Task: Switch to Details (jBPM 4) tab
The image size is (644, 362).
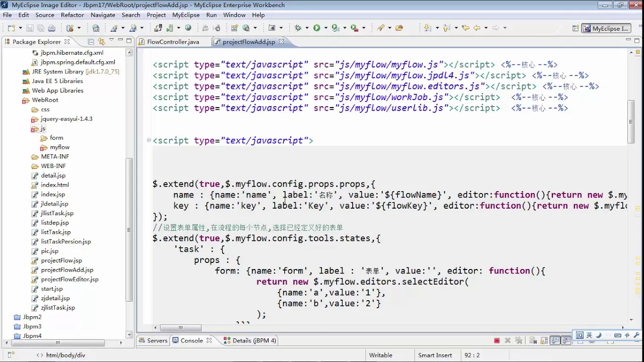Action: pos(250,340)
